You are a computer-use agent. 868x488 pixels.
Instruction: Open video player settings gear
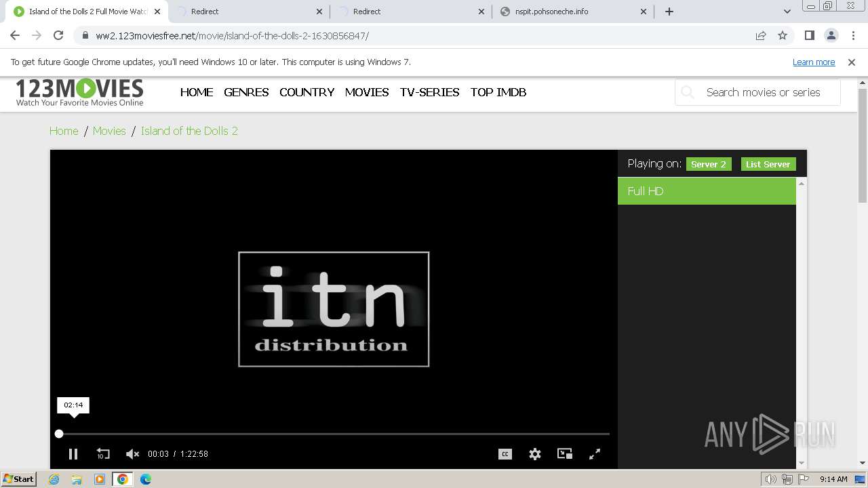coord(535,454)
